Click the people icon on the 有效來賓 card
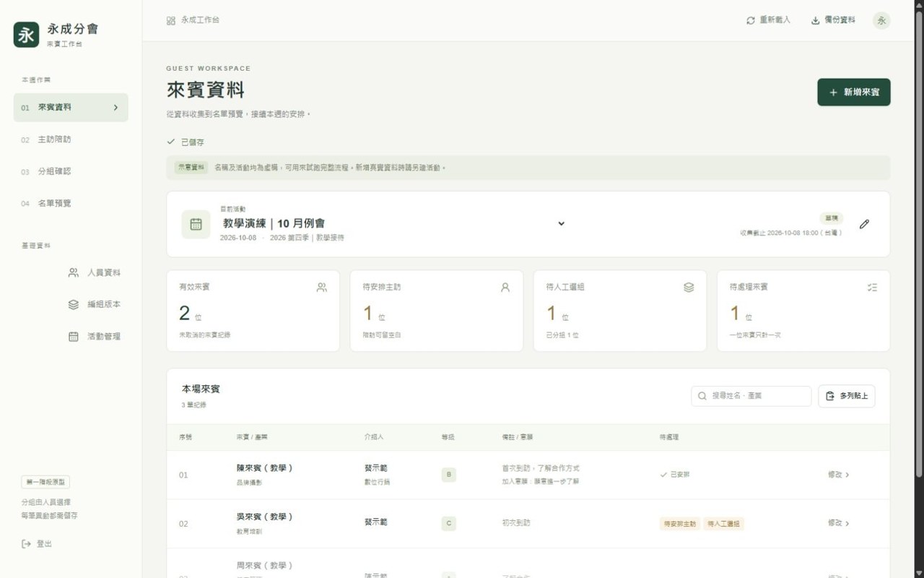 point(322,288)
